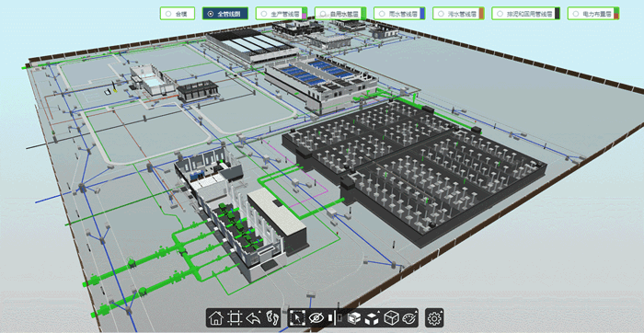Choose the exploded cubes view icon
This screenshot has width=644, height=333.
[372, 317]
